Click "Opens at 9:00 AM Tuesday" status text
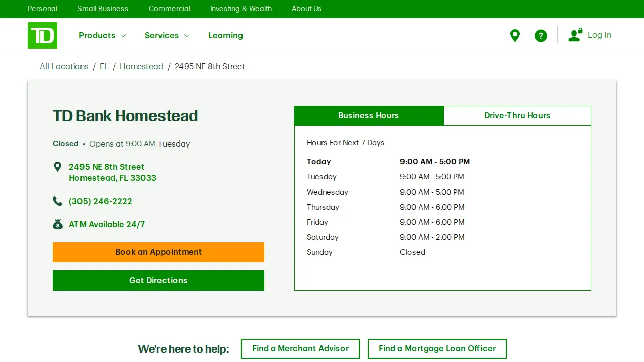Screen dimensions: 644x362 click(139, 144)
